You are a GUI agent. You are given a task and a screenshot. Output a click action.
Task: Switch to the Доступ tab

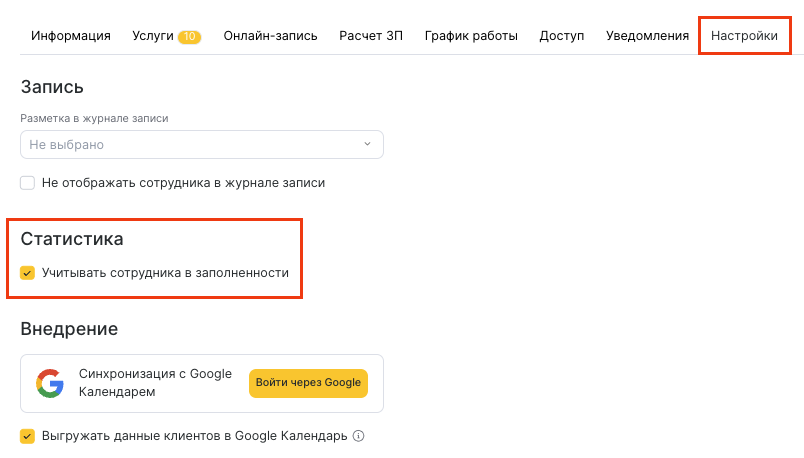tap(561, 36)
